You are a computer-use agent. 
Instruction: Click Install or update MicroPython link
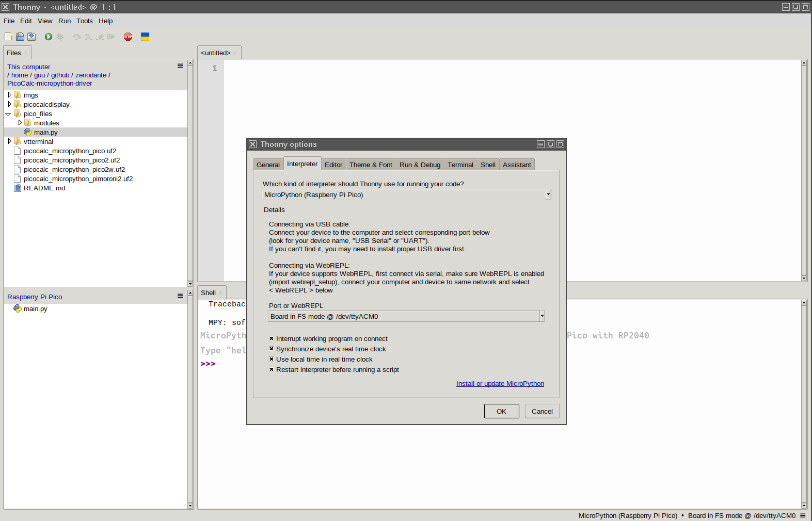point(500,384)
